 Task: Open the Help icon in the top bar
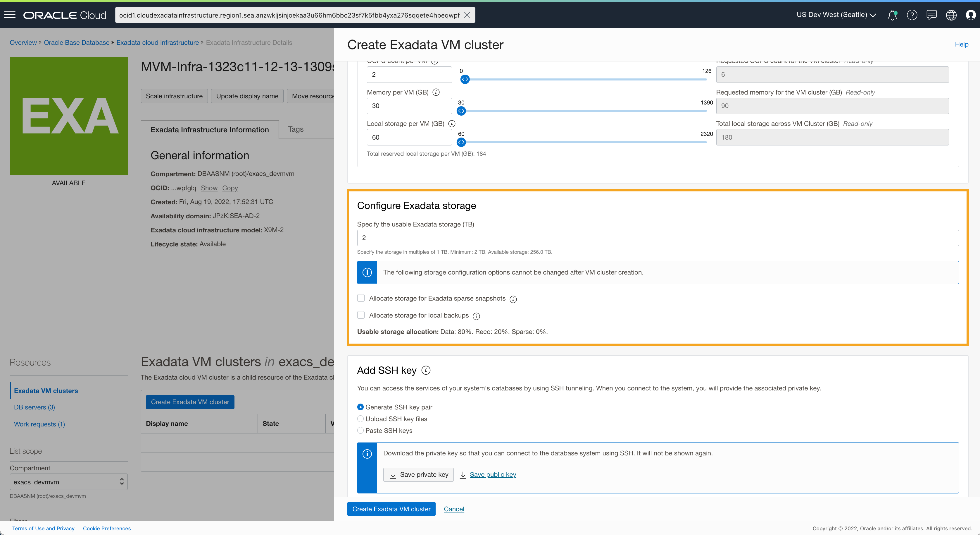912,15
